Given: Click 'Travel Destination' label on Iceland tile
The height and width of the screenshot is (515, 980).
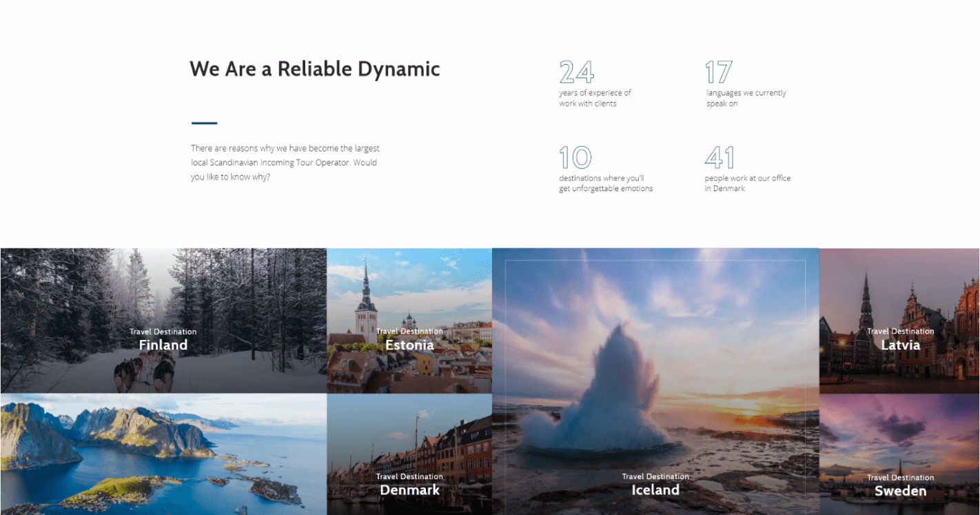Looking at the screenshot, I should point(655,476).
